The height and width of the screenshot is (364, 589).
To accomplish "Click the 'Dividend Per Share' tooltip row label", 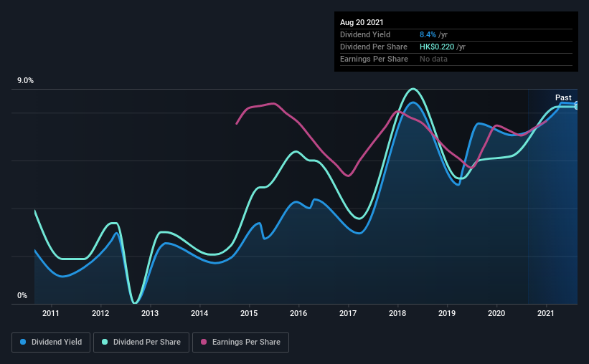I will [373, 47].
